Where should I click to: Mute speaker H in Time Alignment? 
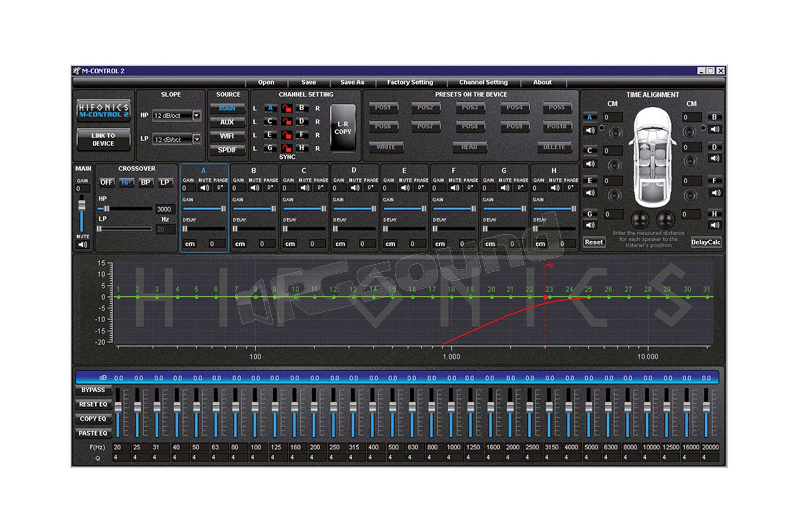tap(714, 225)
